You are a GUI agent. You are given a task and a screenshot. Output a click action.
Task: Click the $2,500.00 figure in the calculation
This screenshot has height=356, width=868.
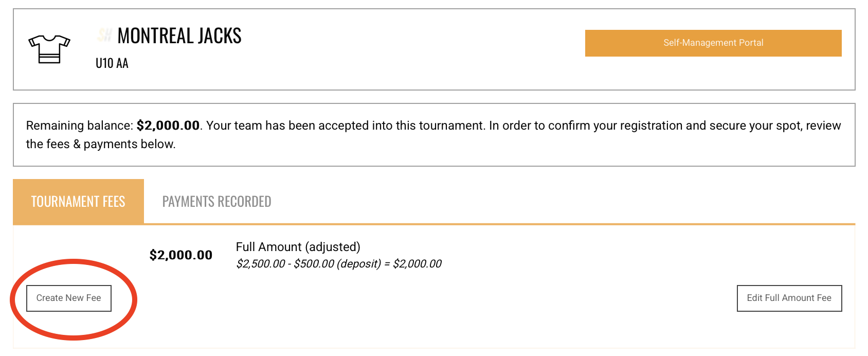tap(261, 264)
